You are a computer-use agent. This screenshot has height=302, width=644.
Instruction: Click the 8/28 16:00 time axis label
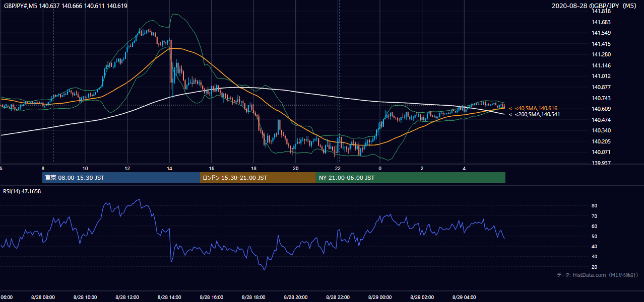[211, 297]
